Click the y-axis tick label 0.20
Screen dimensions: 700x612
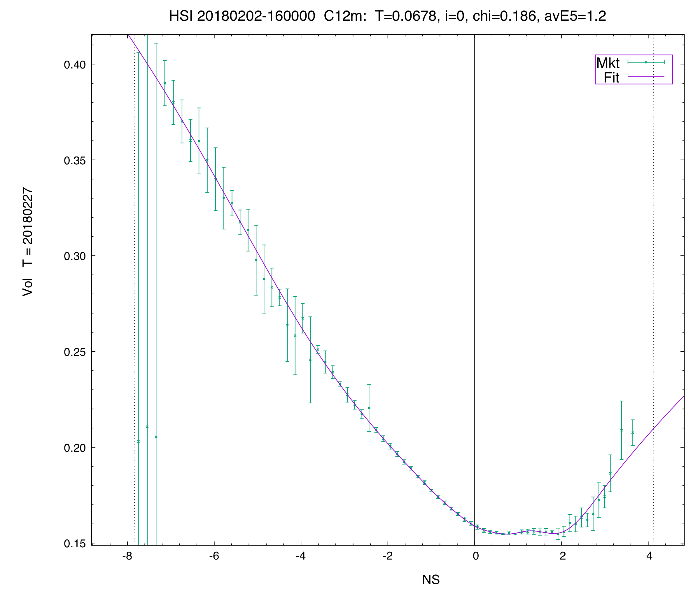coord(74,448)
